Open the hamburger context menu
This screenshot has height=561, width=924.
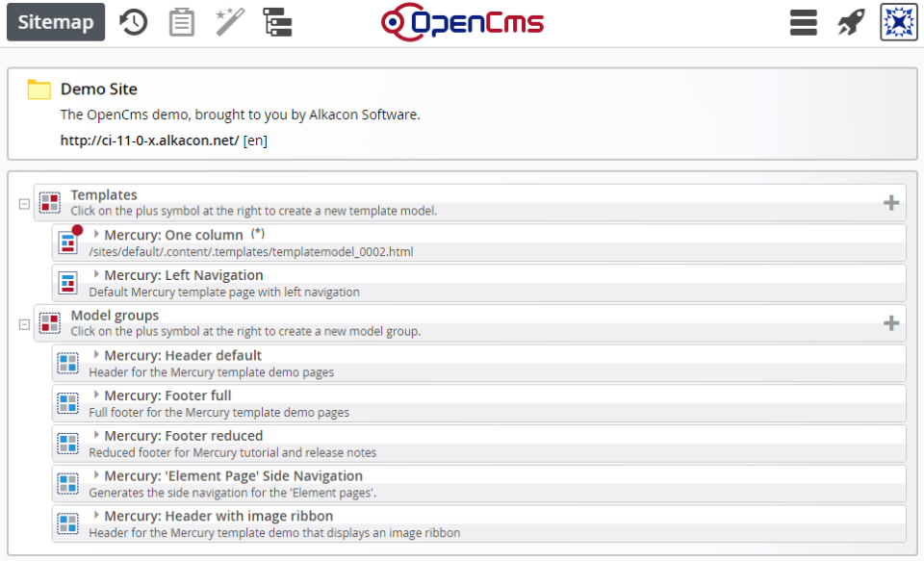coord(803,22)
